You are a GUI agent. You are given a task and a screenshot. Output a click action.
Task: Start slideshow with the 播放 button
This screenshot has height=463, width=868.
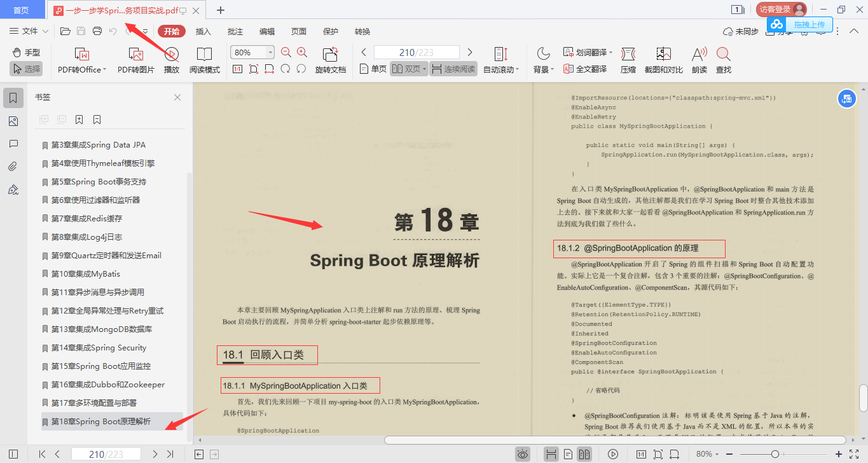coord(172,61)
